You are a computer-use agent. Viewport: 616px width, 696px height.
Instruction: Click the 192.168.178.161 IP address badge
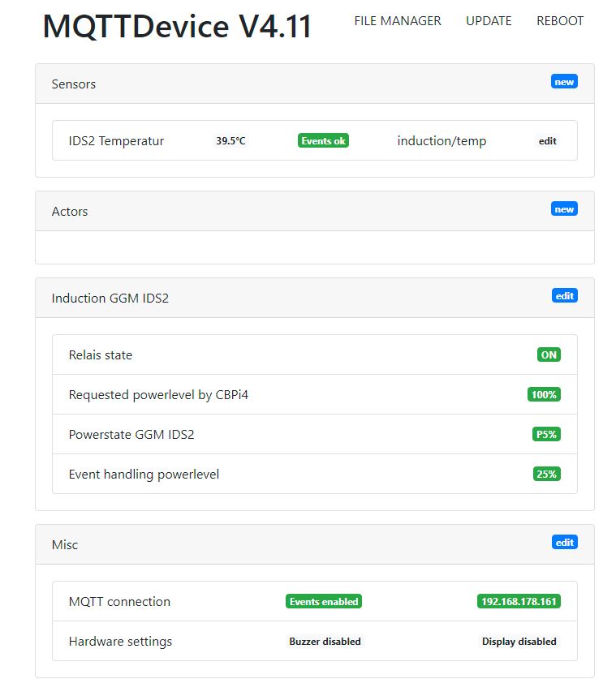(x=519, y=602)
